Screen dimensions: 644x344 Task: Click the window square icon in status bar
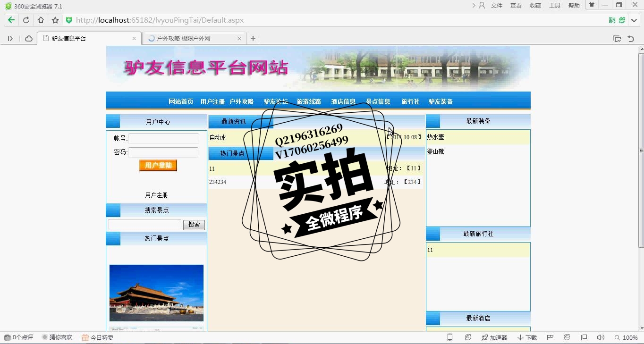tap(584, 337)
